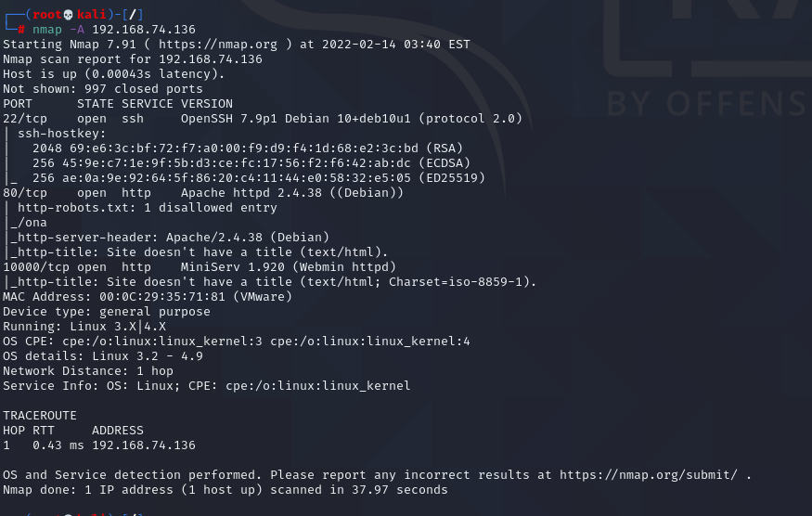Click the RSA hostkey fingerprint line
The height and width of the screenshot is (516, 812).
tap(248, 148)
